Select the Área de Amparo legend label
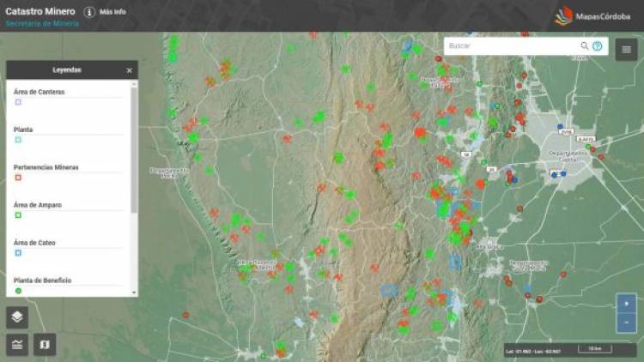Viewport: 644px width, 362px height. point(38,205)
